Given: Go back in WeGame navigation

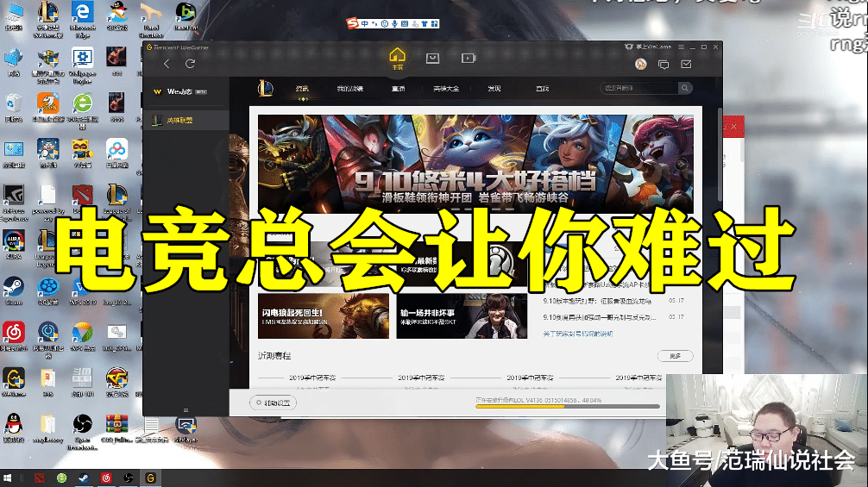Looking at the screenshot, I should pyautogui.click(x=167, y=64).
